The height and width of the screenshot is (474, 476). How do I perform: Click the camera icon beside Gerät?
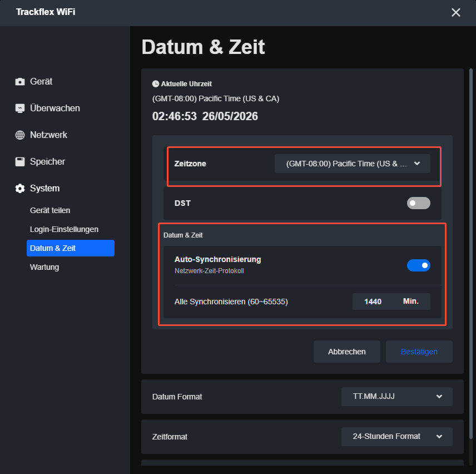tap(20, 81)
